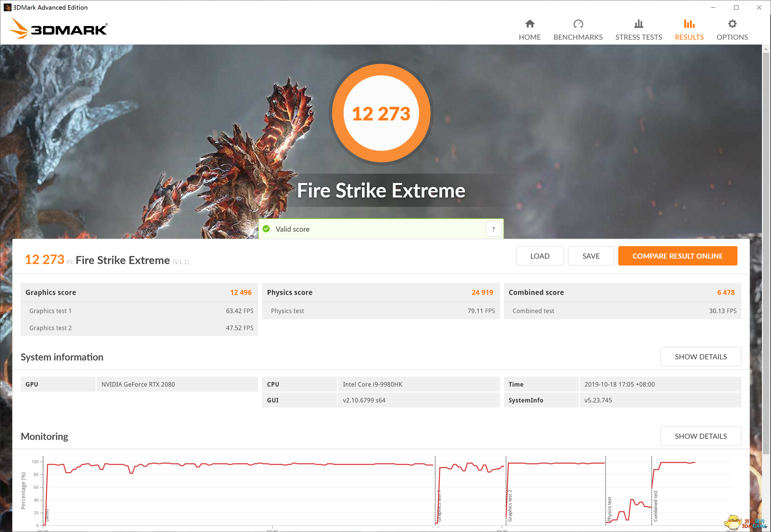Go to the BENCHMARKS tab label

578,37
